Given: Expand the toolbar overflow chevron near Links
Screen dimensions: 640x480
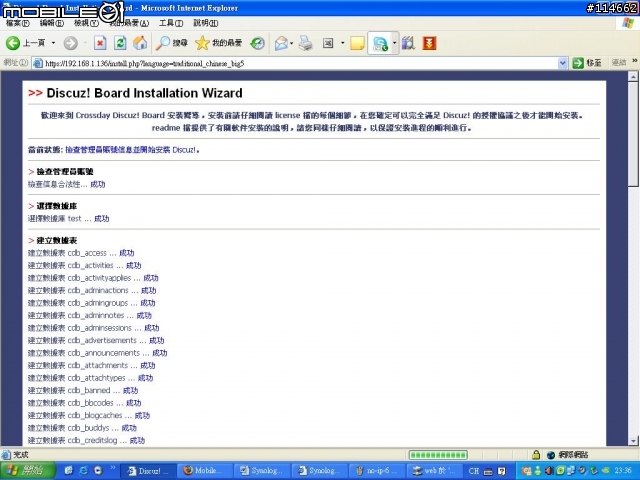Looking at the screenshot, I should pos(635,61).
